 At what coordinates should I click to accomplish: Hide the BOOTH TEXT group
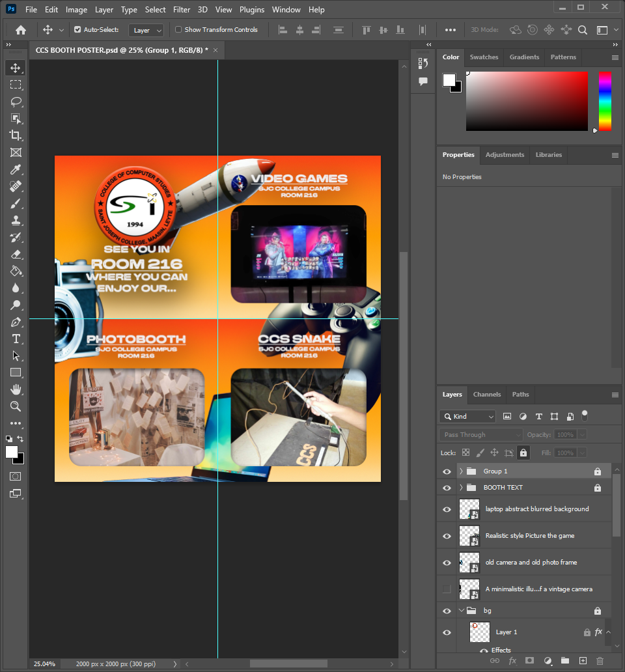[x=447, y=488]
